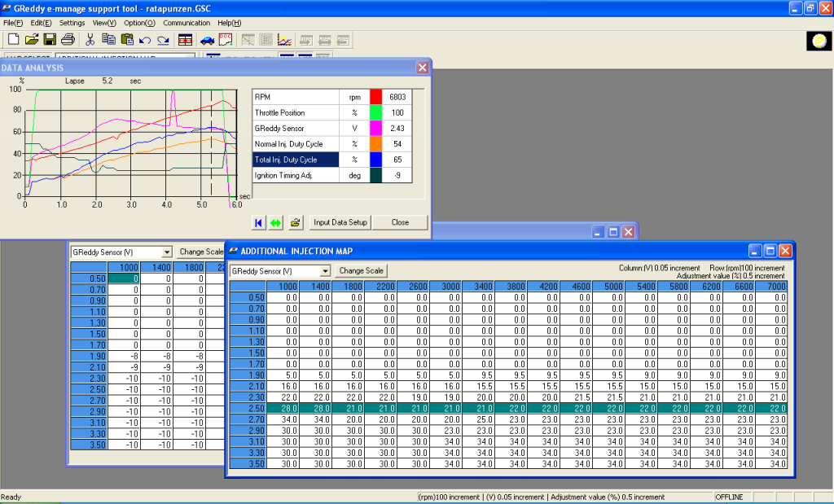Select the RPM row in data list
The height and width of the screenshot is (504, 834).
pyautogui.click(x=332, y=97)
